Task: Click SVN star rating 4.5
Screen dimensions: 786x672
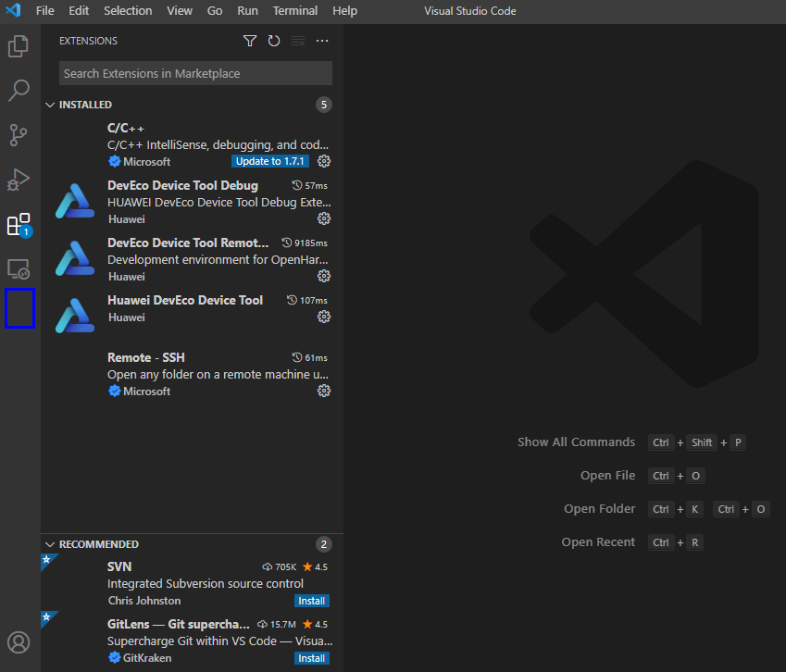Action: 316,566
